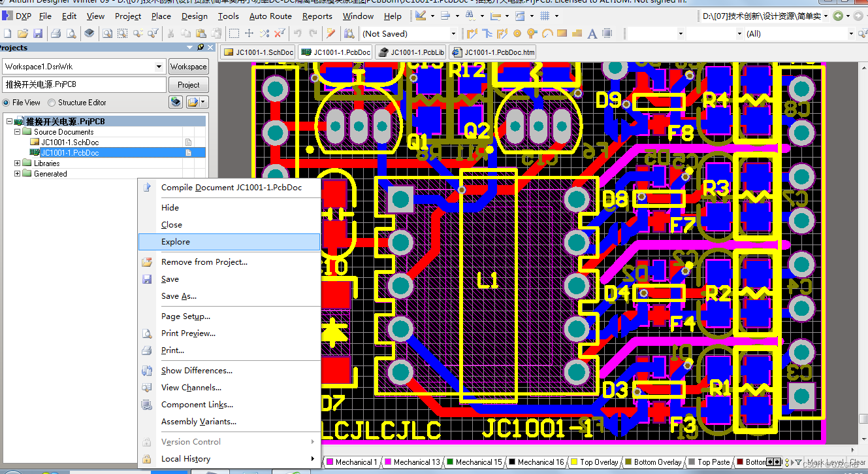The width and height of the screenshot is (868, 474).
Task: Click the layer tabs scroll arrow
Action: [771, 461]
